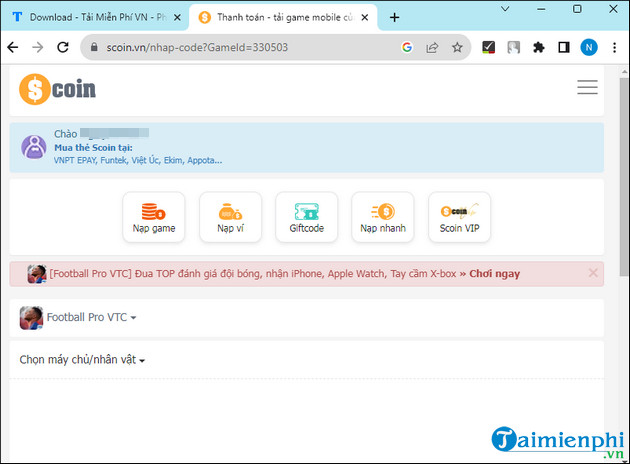Open the Chrome extensions puzzle icon
630x464 pixels.
539,47
